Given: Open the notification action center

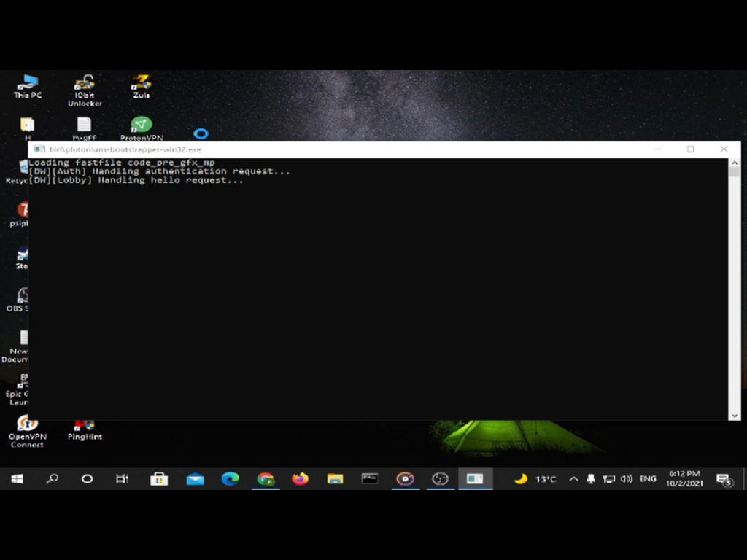Looking at the screenshot, I should click(x=724, y=479).
